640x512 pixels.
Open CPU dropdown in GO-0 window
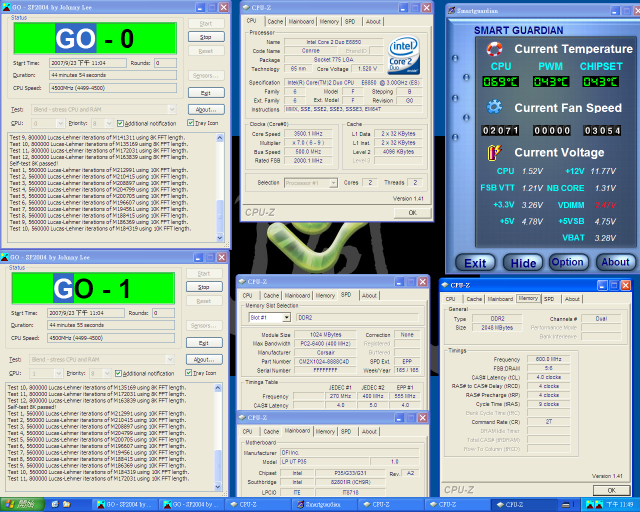[60, 123]
